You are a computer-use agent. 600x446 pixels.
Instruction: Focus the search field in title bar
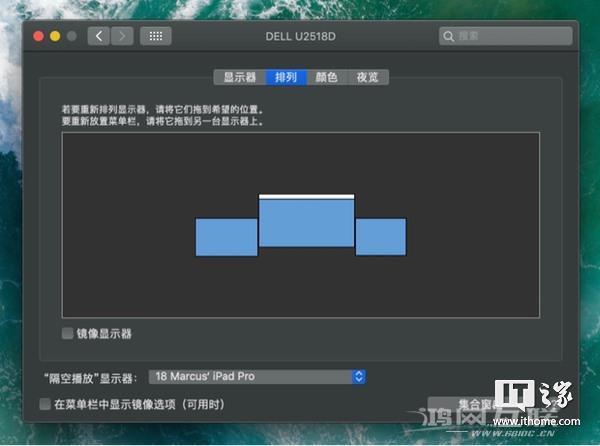click(505, 36)
